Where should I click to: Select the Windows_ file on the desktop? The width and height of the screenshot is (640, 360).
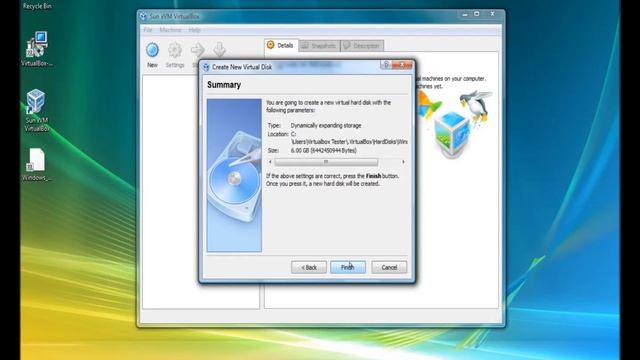[36, 164]
